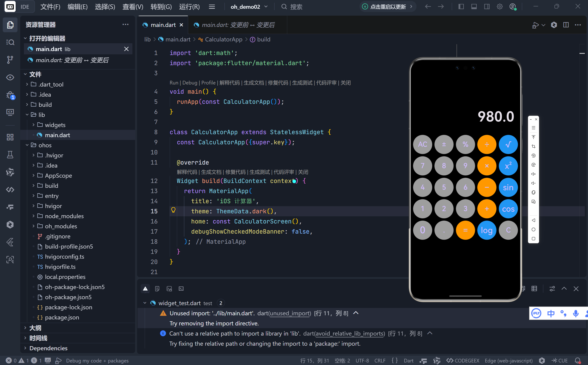This screenshot has height=365, width=588.
Task: Click the Testing flask icon
Action: pos(10,154)
